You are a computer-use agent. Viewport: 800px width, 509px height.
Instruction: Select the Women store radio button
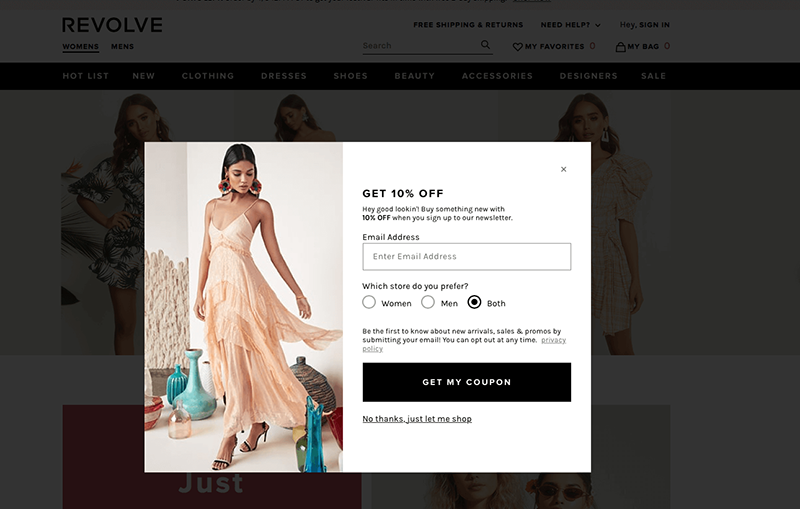pos(369,302)
